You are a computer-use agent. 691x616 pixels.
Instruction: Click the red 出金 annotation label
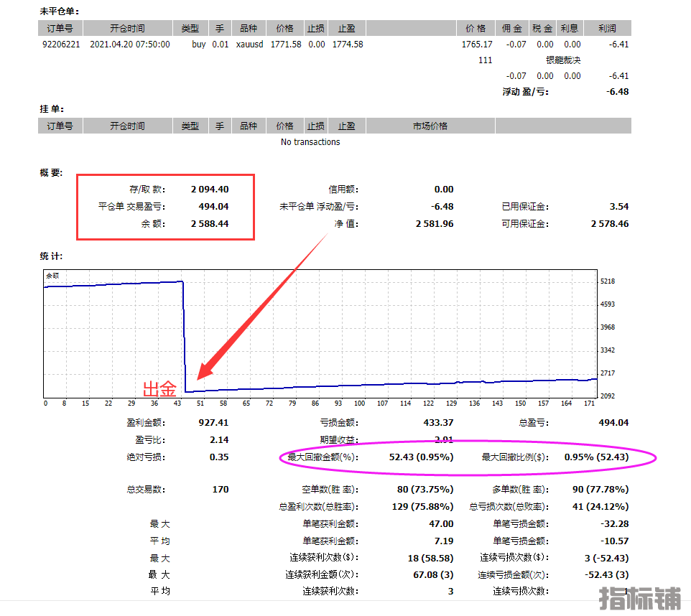click(x=159, y=390)
